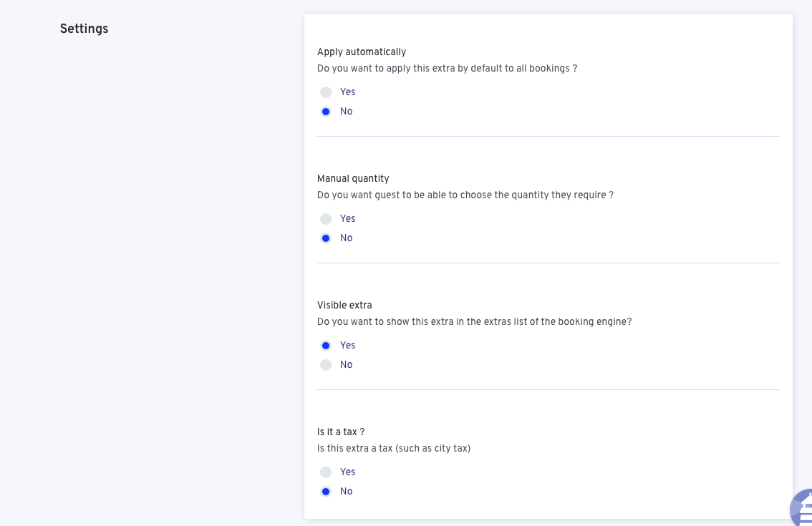Click the 'Is it a tax ?' label

[x=341, y=432]
